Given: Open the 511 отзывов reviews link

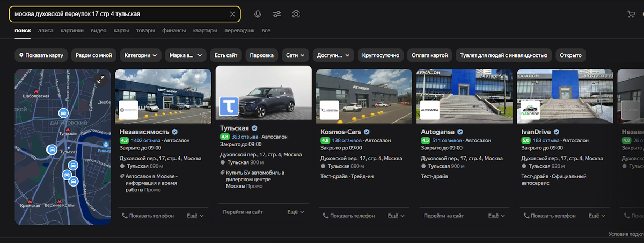Looking at the screenshot, I should tap(448, 140).
